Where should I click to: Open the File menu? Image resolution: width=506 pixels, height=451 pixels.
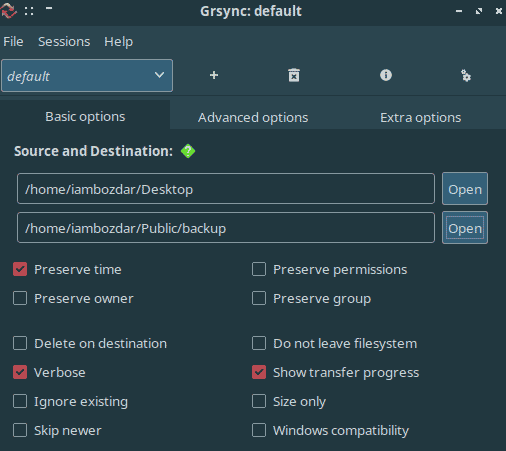click(13, 42)
